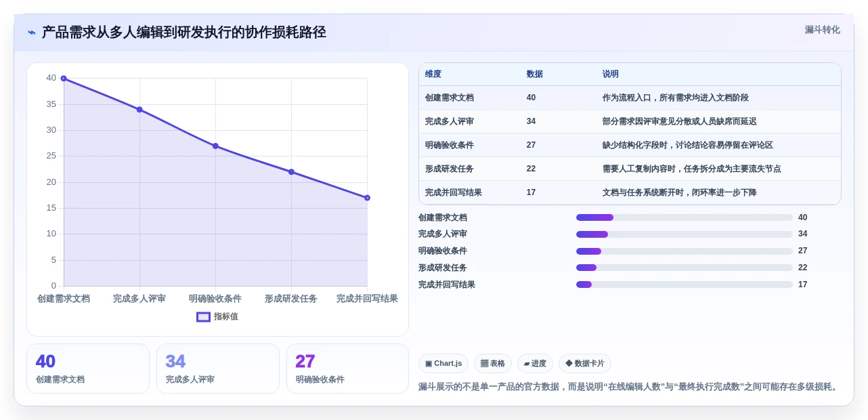Click the table value 34
This screenshot has height=420, width=868.
[531, 121]
